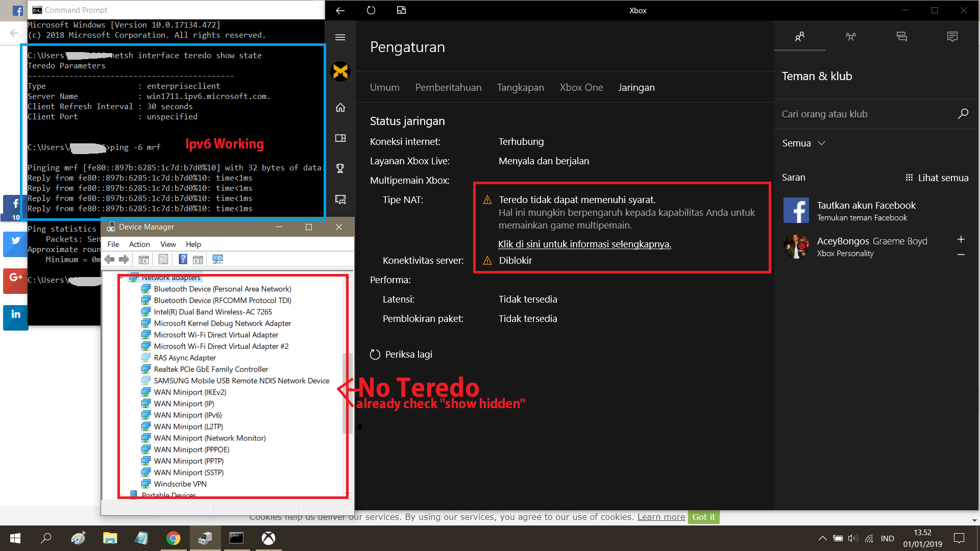Open the taskbar clock showing 13.52
This screenshot has width=980, height=551.
(922, 538)
